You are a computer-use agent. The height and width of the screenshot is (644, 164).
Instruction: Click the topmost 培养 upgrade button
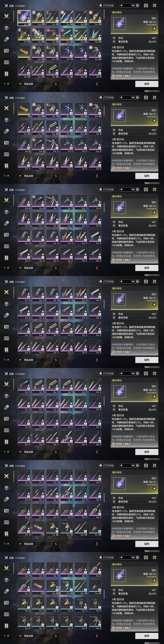(x=147, y=84)
